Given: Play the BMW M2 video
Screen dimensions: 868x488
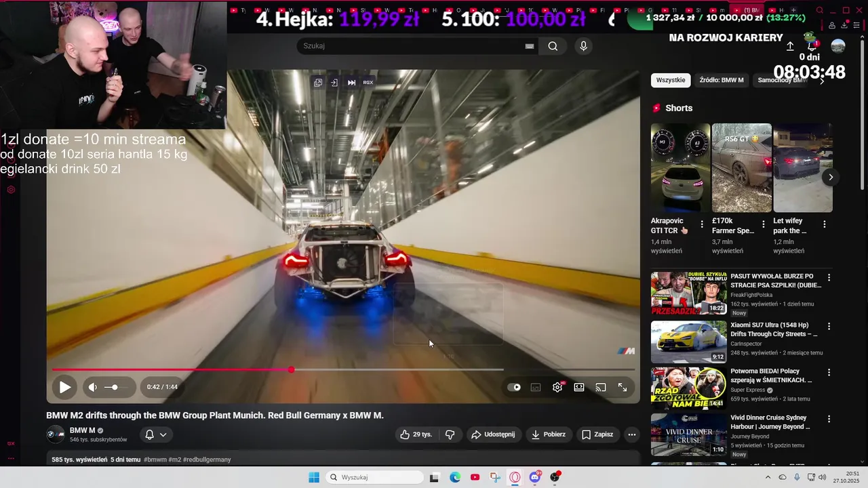Looking at the screenshot, I should click(64, 387).
